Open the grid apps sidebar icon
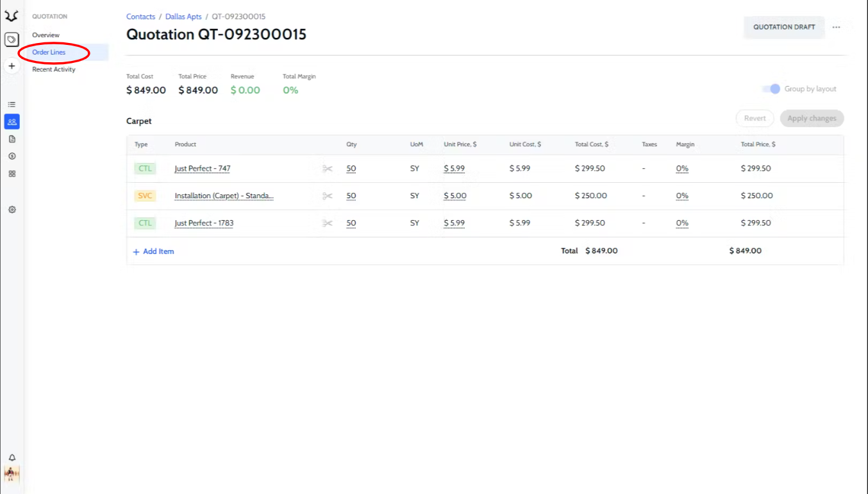 click(x=12, y=173)
